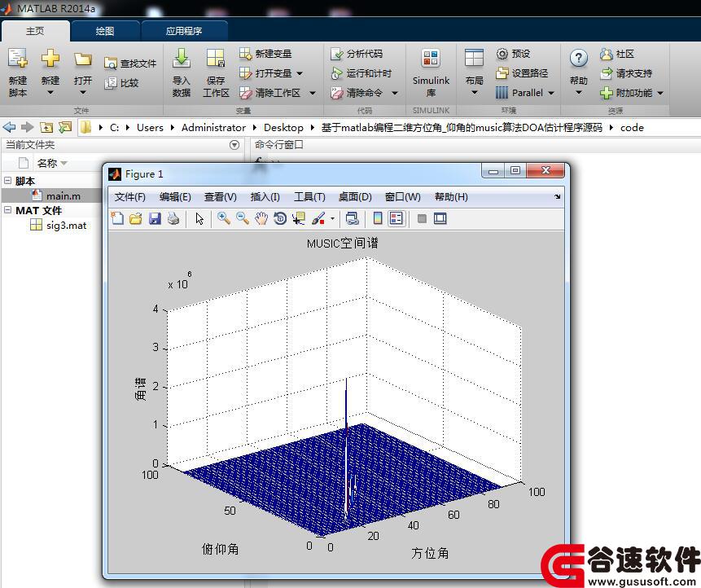Open the Simulink Library icon
The width and height of the screenshot is (701, 588).
coord(431,59)
